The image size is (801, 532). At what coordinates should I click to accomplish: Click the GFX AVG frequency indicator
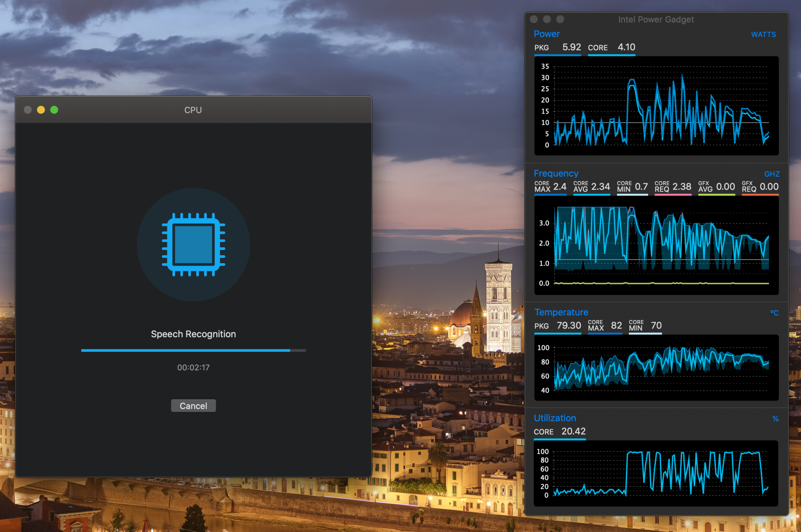click(716, 187)
